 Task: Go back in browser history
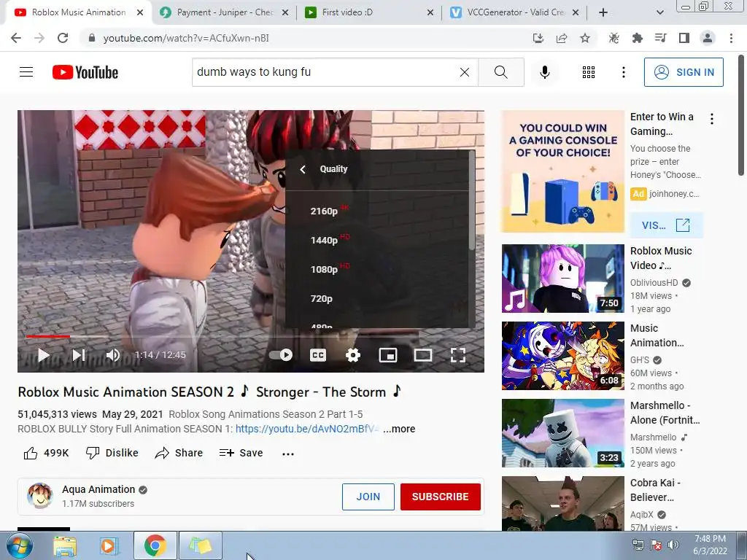point(16,38)
